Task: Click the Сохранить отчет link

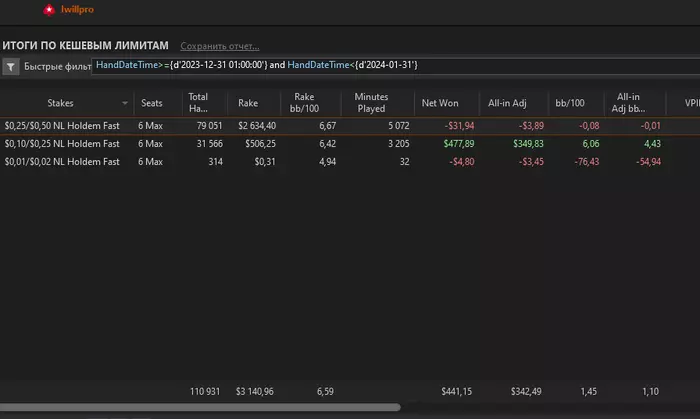Action: 219,46
